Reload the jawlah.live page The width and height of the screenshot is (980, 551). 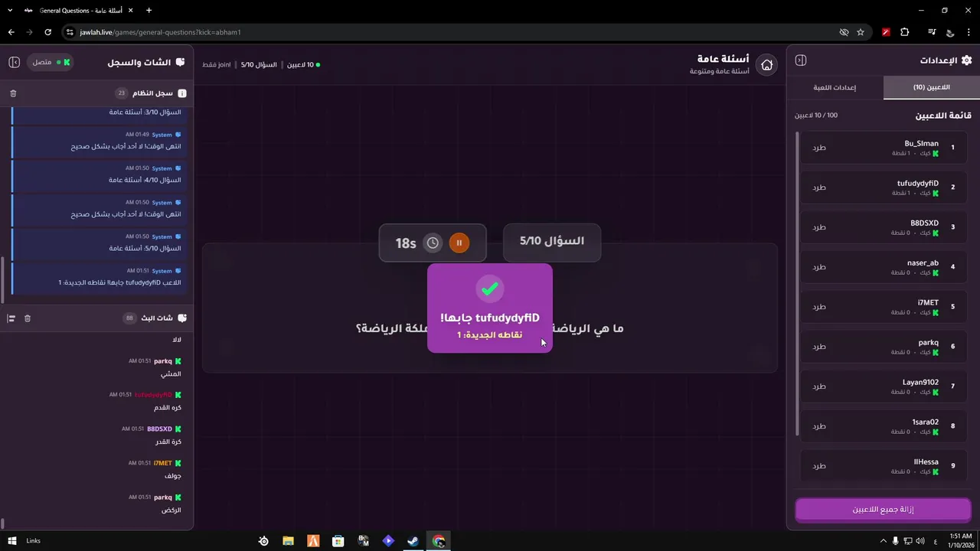coord(47,32)
